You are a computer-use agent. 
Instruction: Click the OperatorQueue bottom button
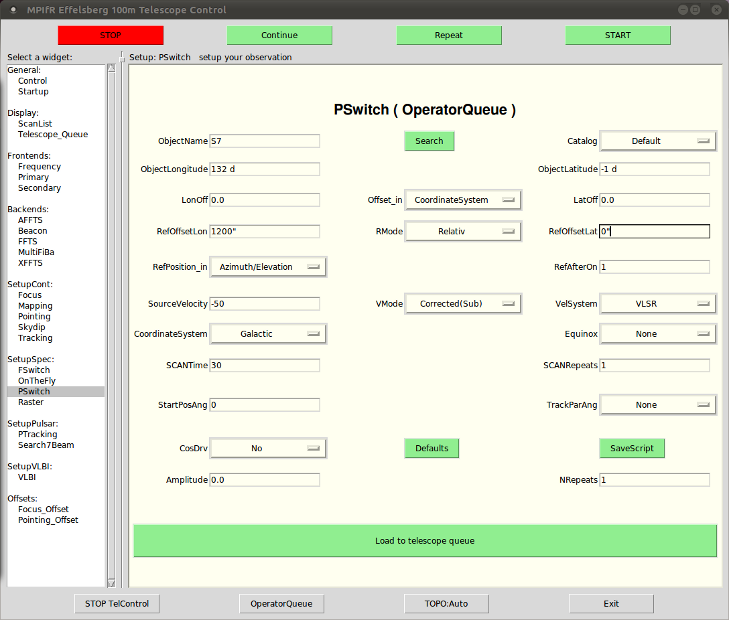click(x=281, y=604)
